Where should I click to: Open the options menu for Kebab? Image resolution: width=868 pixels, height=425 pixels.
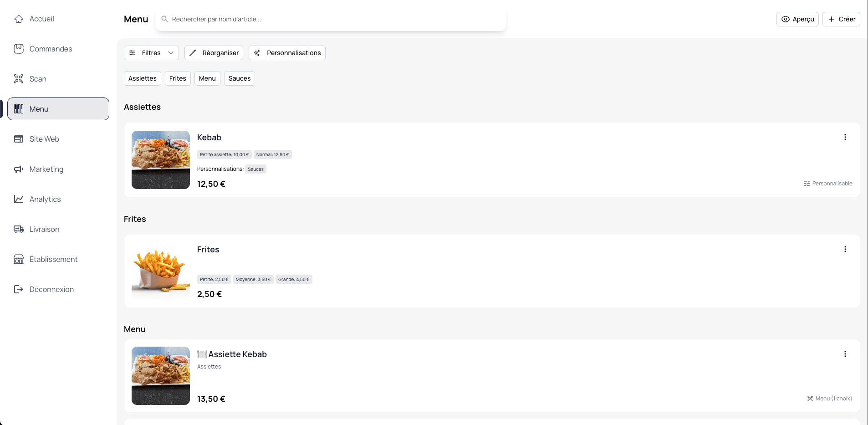point(845,137)
